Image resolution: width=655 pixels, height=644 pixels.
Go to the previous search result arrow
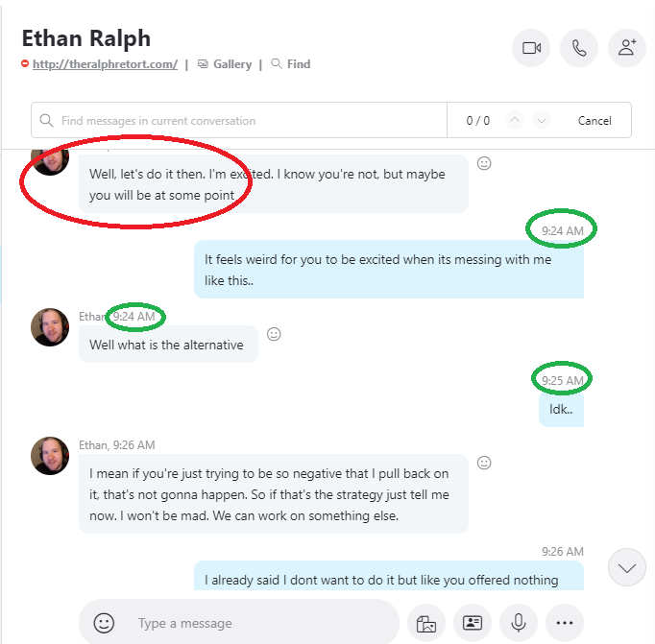click(515, 121)
